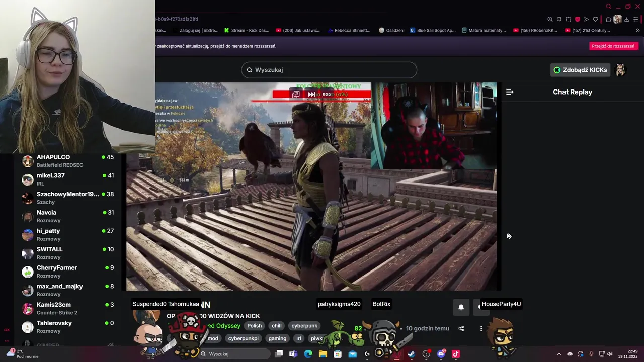The height and width of the screenshot is (362, 644).
Task: Open the extensions cube icon
Action: 608,19
